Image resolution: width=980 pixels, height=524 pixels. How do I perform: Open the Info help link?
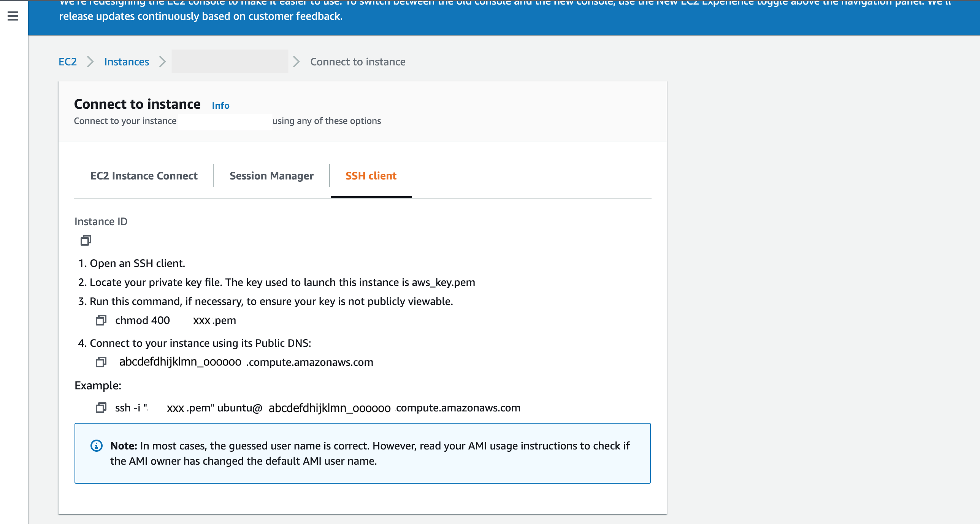(x=220, y=105)
